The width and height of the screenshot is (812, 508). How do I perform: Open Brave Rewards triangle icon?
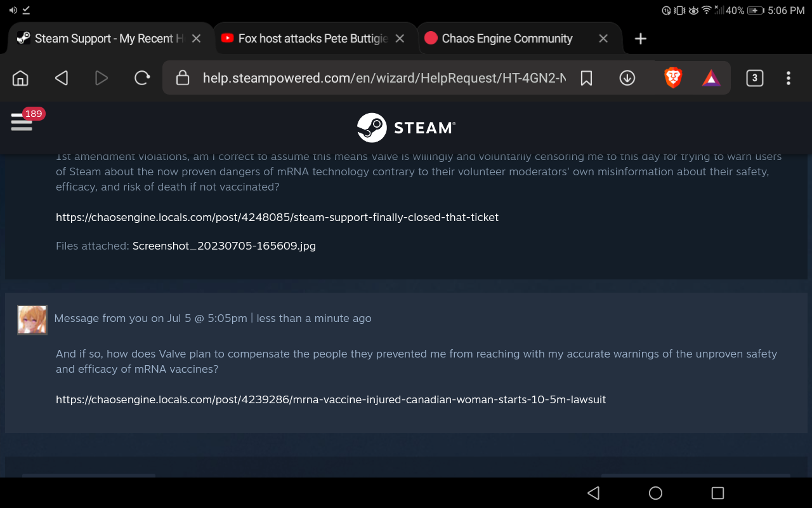click(711, 78)
